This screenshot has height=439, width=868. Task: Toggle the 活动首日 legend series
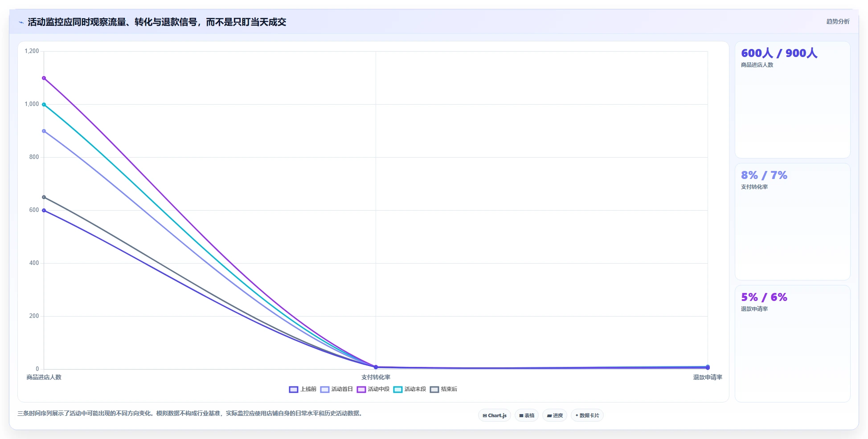[x=336, y=389]
